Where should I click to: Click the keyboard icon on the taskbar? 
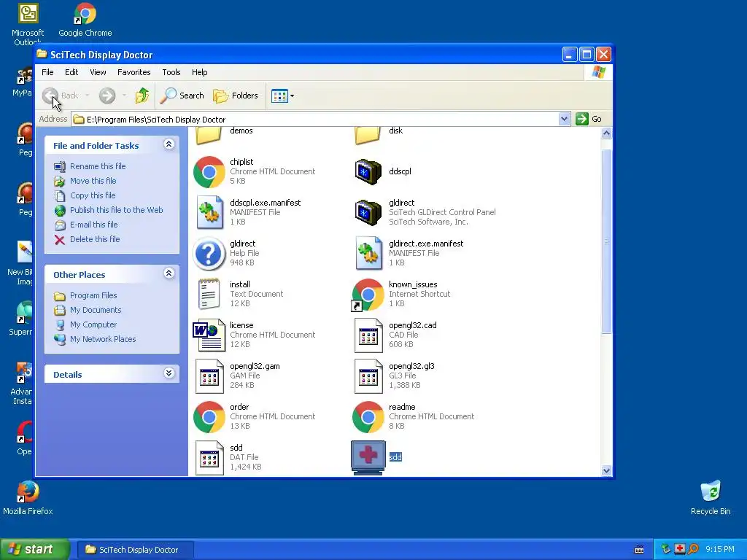point(639,550)
